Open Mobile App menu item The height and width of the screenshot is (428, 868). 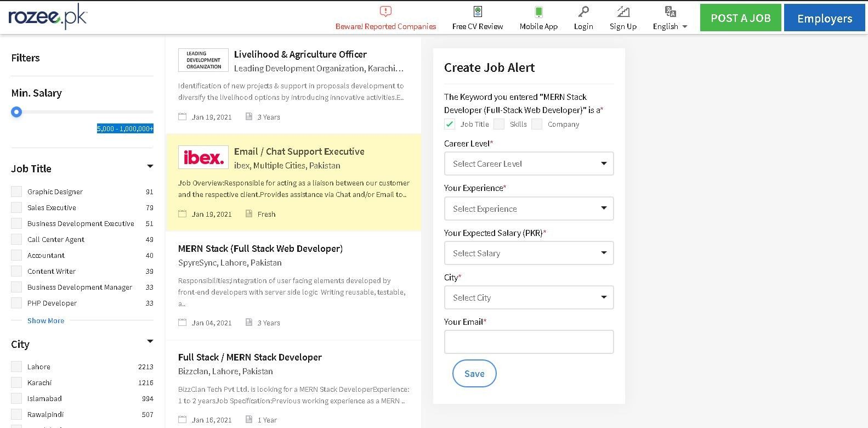pos(538,26)
